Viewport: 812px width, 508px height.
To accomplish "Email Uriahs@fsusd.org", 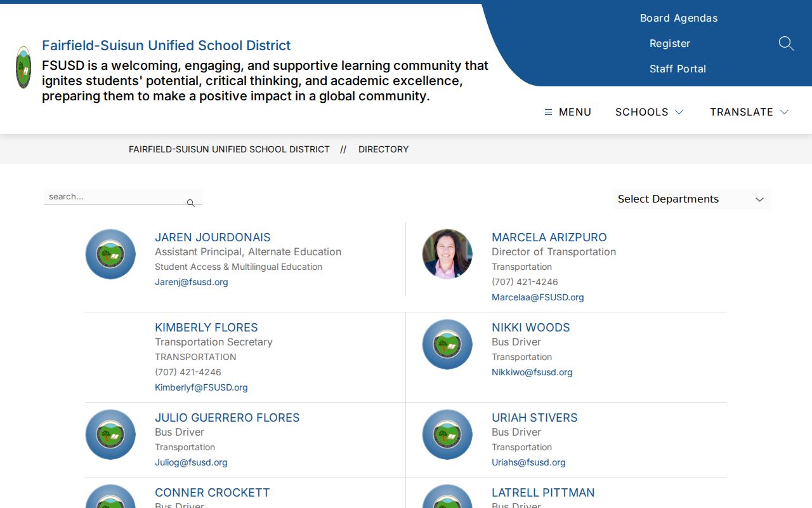I will click(528, 462).
